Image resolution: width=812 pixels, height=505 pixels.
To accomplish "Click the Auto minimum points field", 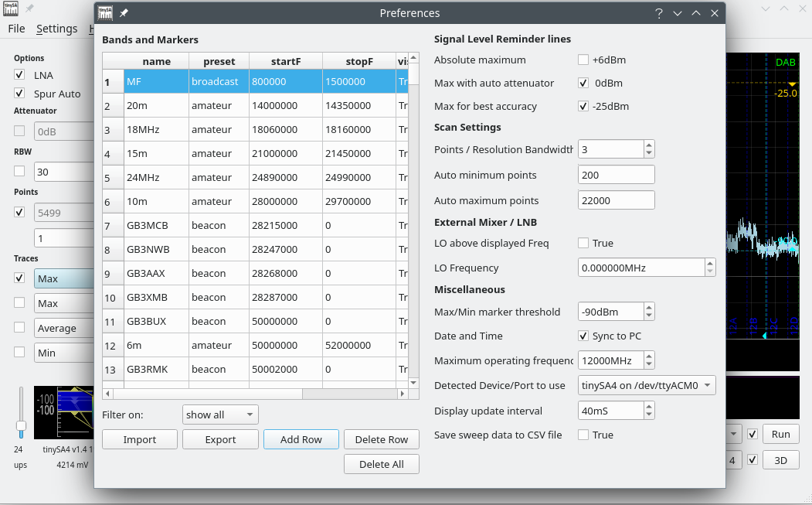I will [617, 175].
